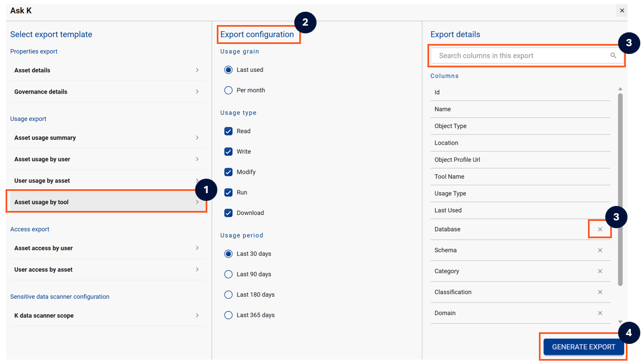This screenshot has height=364, width=642.
Task: Select the Per month usage grain
Action: pyautogui.click(x=228, y=90)
